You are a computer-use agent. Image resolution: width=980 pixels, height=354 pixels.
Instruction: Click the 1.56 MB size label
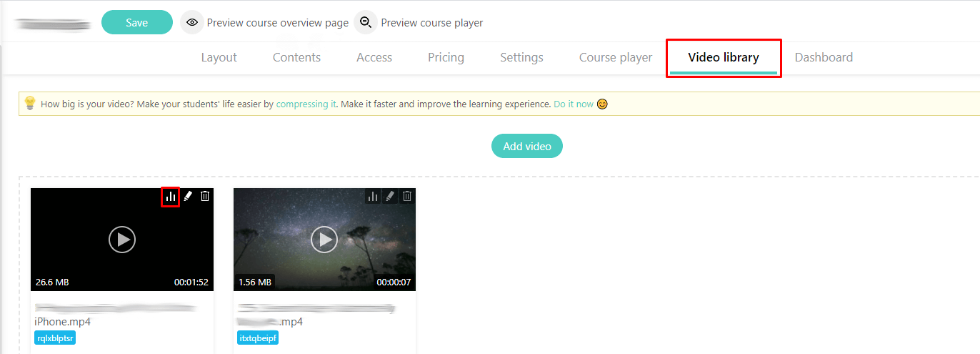[255, 282]
